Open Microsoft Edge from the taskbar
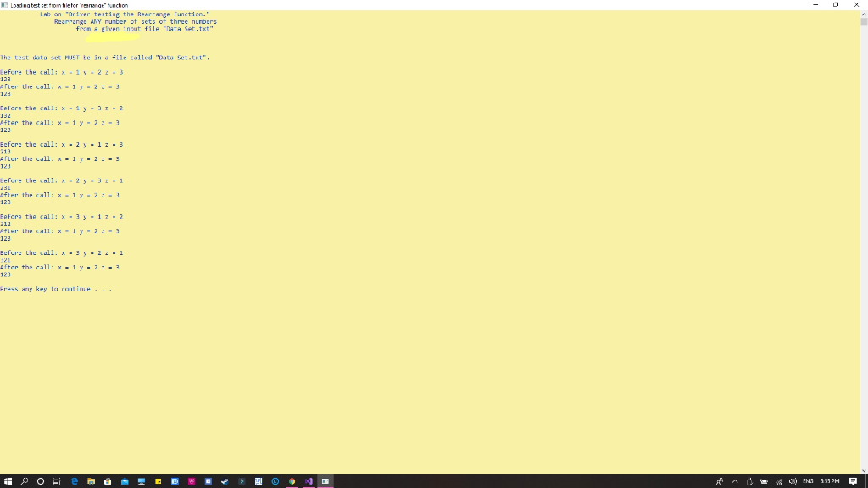The height and width of the screenshot is (488, 868). (73, 481)
